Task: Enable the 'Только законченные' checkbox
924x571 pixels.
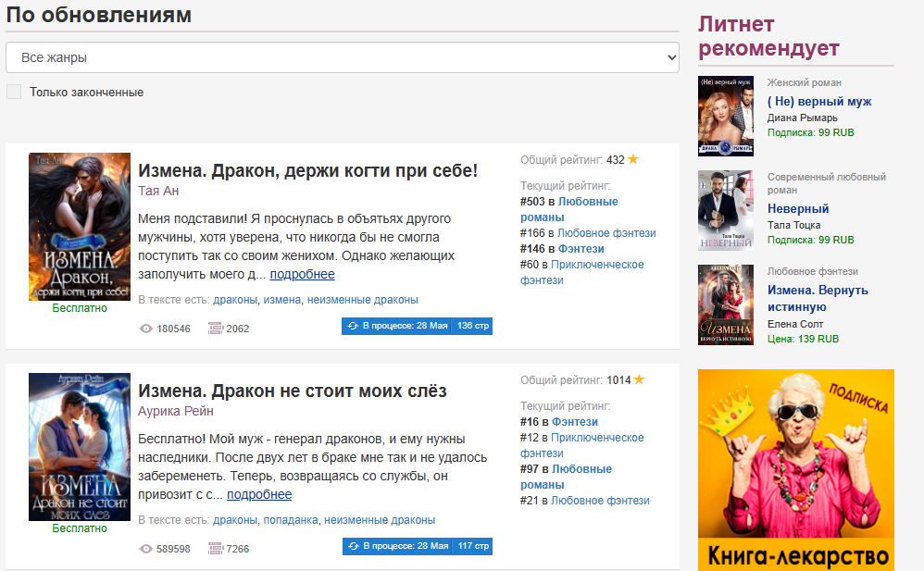Action: pyautogui.click(x=14, y=92)
